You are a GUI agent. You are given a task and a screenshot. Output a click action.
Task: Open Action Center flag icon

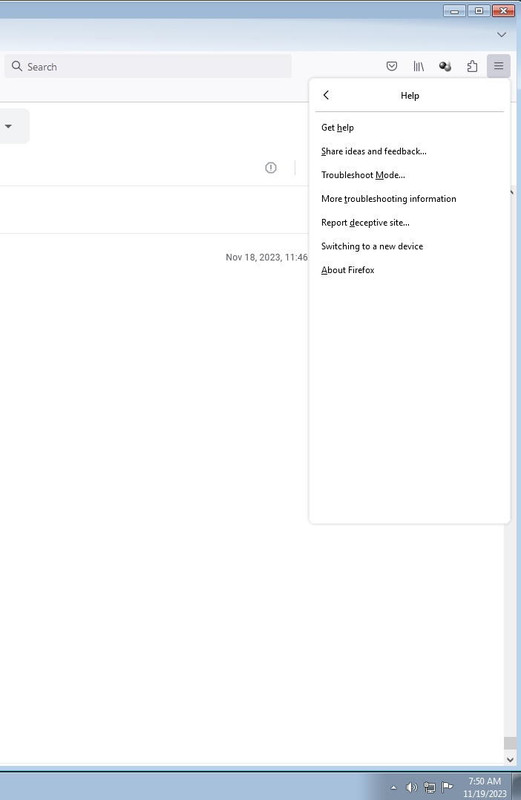tap(448, 787)
